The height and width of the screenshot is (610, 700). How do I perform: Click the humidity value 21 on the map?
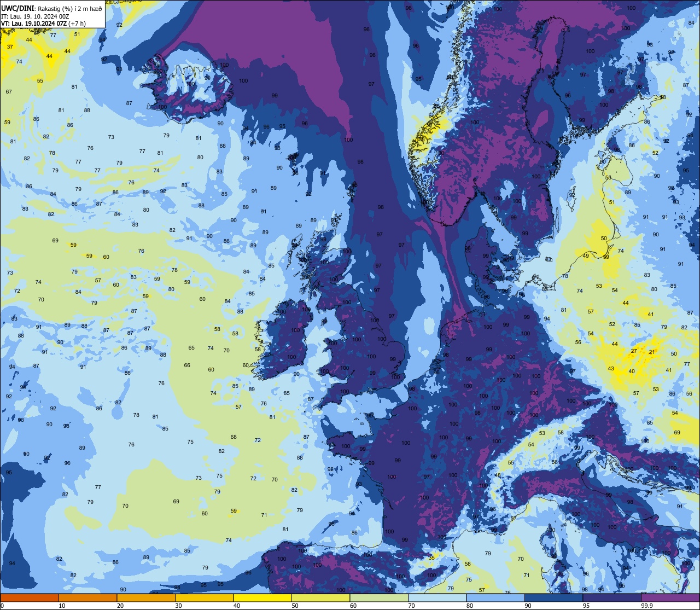click(651, 352)
